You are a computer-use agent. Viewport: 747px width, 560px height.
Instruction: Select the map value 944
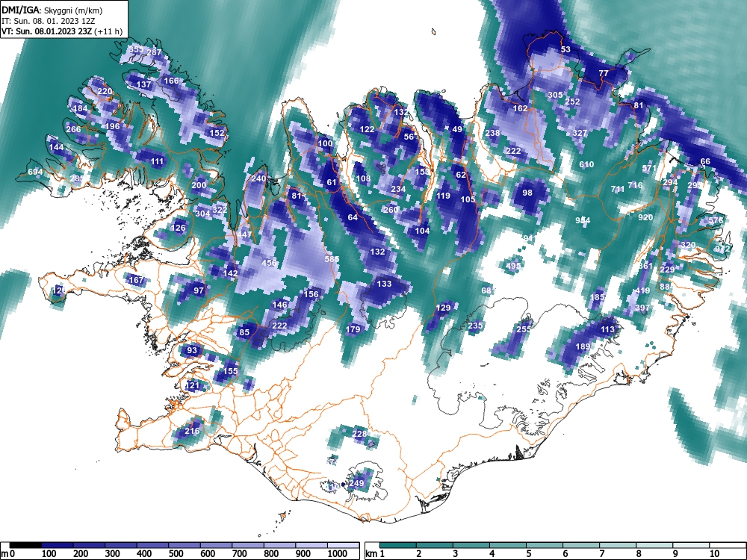click(x=583, y=220)
